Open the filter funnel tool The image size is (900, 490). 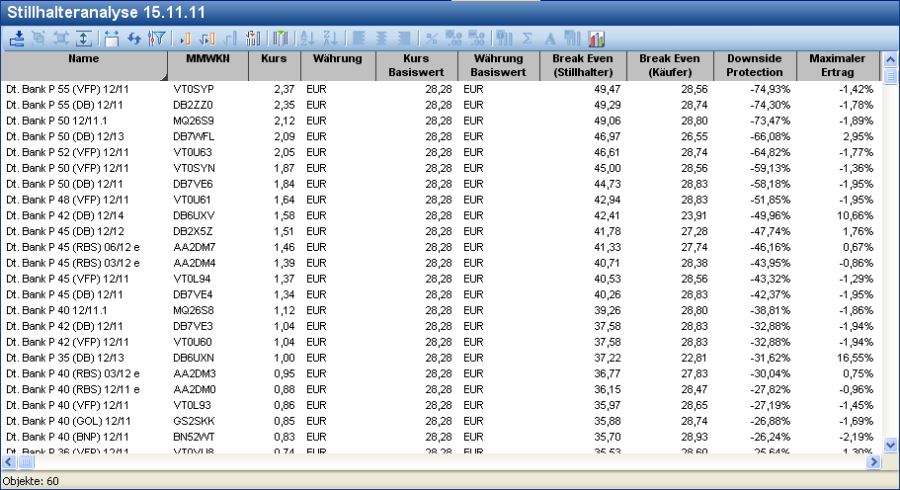tap(156, 39)
